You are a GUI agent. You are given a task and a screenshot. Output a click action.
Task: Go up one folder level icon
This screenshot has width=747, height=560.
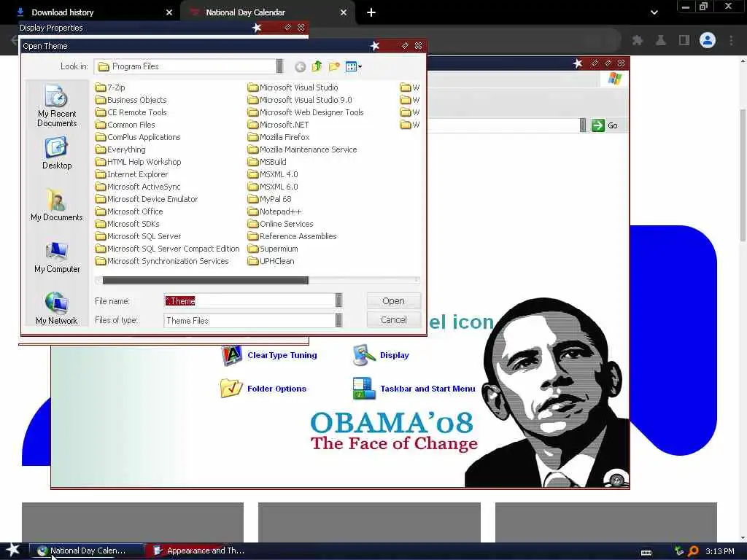(x=317, y=66)
